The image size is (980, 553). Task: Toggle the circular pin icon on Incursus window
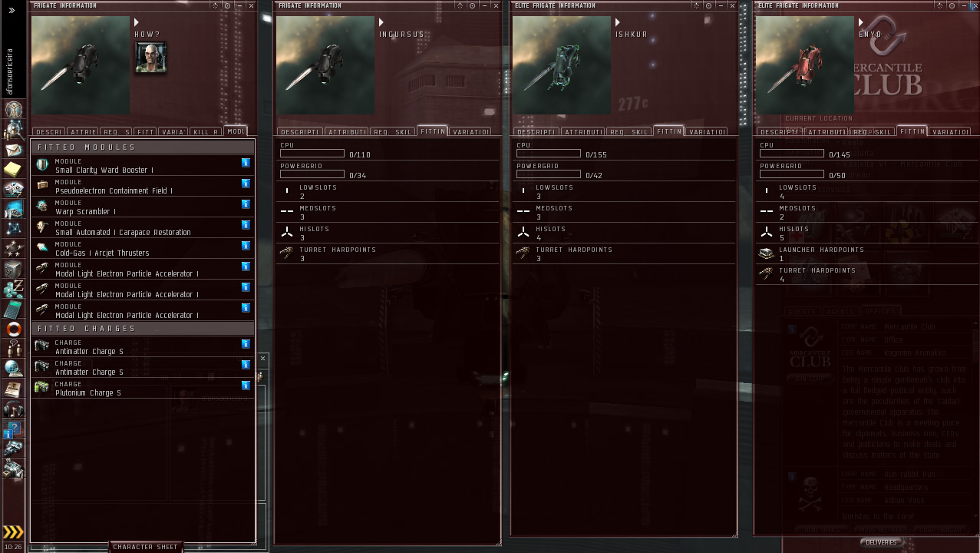[472, 5]
